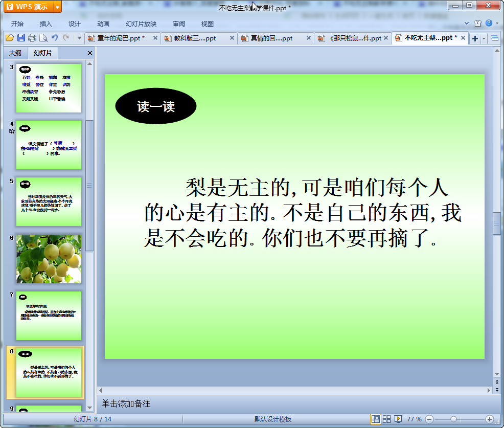Switch to normal view icon
Viewport: 504px width, 428px height.
375,419
